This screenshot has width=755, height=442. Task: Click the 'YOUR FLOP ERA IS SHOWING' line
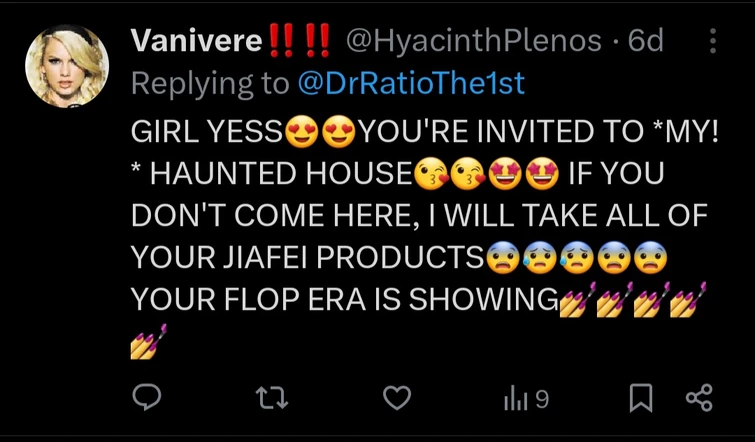(344, 299)
